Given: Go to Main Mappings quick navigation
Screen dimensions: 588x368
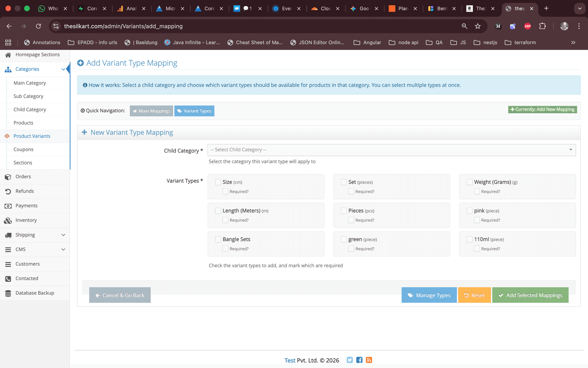Looking at the screenshot, I should point(151,111).
